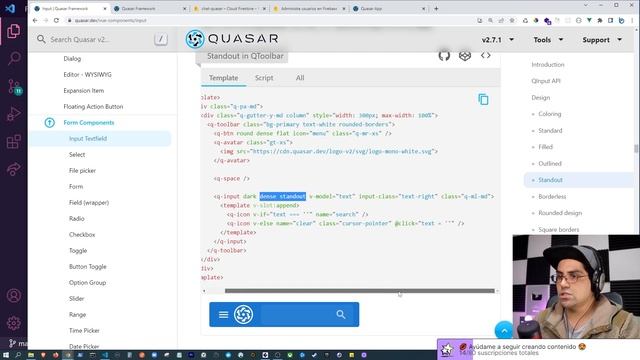Click taskbar search icon
This screenshot has width=640, height=360.
point(18,355)
